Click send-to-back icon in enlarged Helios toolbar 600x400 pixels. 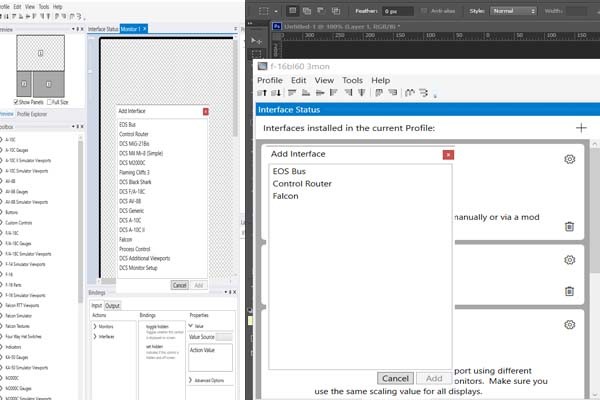click(x=276, y=93)
